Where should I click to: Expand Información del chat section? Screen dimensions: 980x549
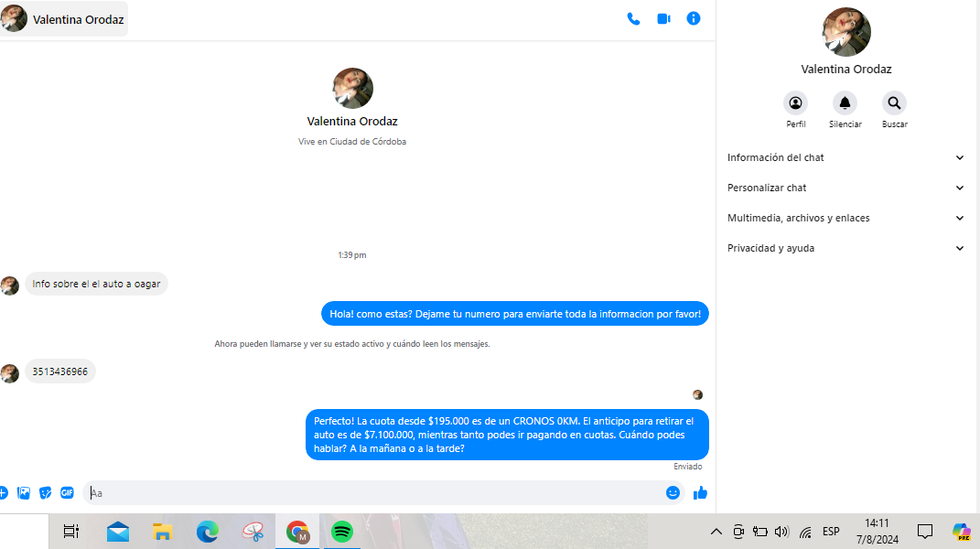846,157
